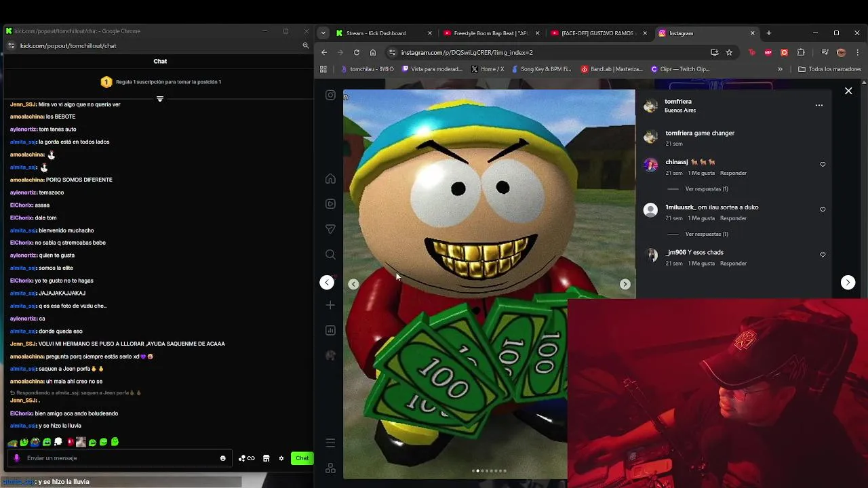
Task: Bookmark this page with the star icon
Action: click(x=729, y=52)
